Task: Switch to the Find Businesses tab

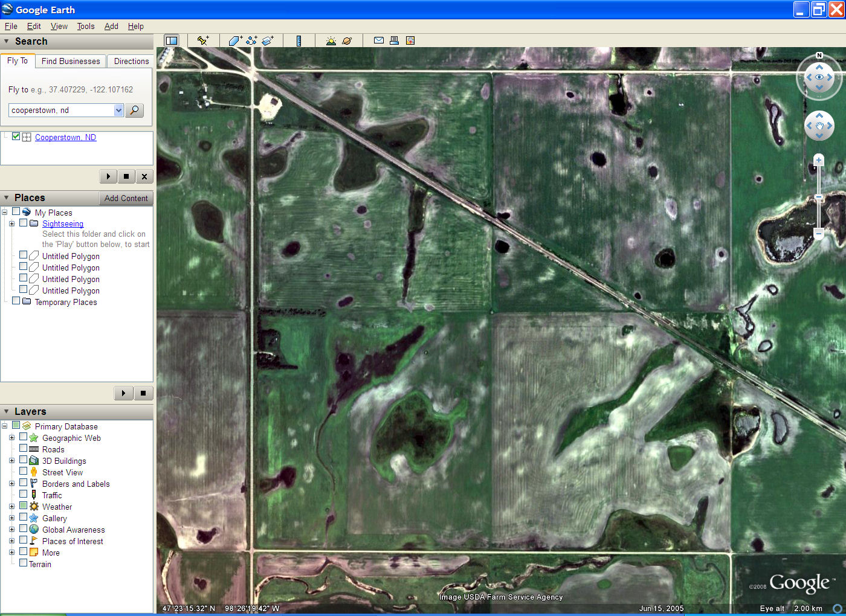Action: pos(71,61)
